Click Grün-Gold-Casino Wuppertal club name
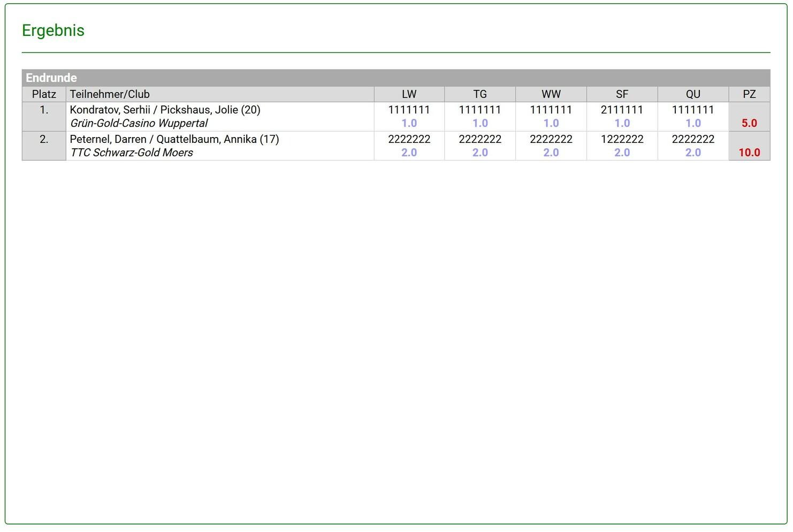793x532 pixels. coord(139,123)
